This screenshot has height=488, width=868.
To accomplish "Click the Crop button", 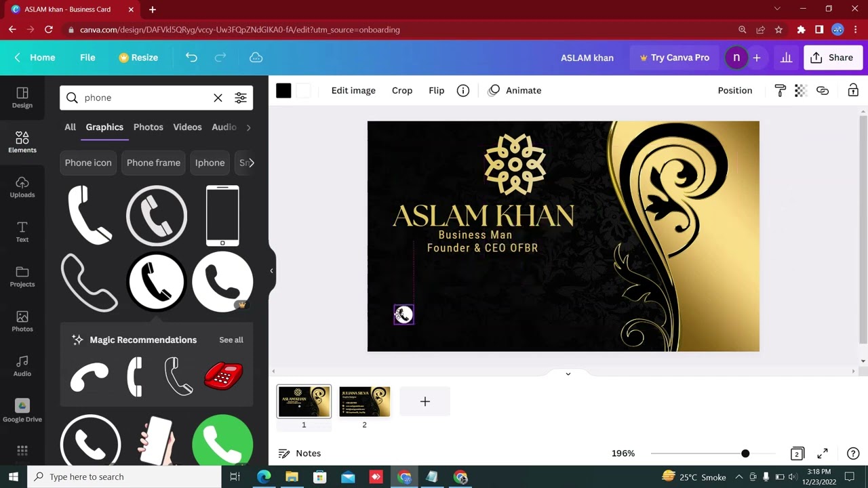I will (x=402, y=90).
